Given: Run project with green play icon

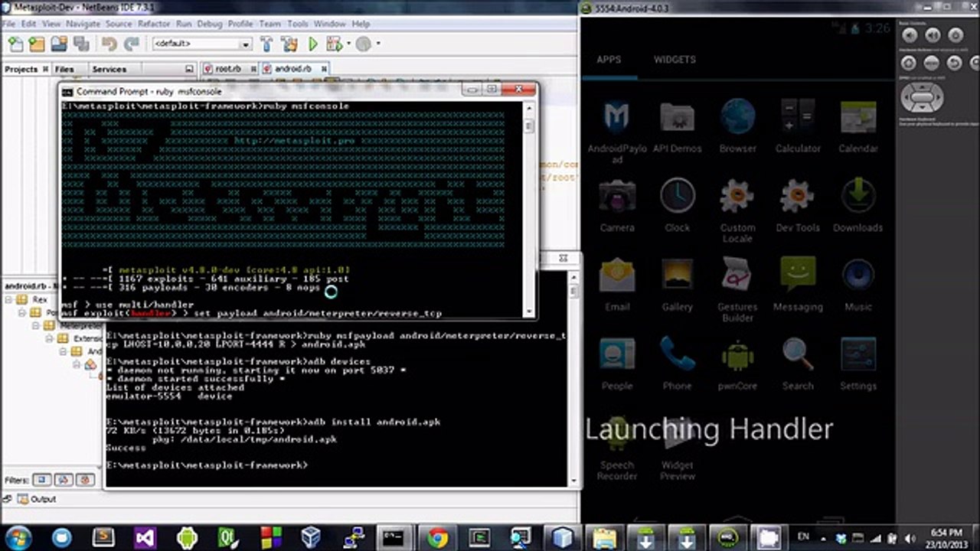Looking at the screenshot, I should [313, 44].
